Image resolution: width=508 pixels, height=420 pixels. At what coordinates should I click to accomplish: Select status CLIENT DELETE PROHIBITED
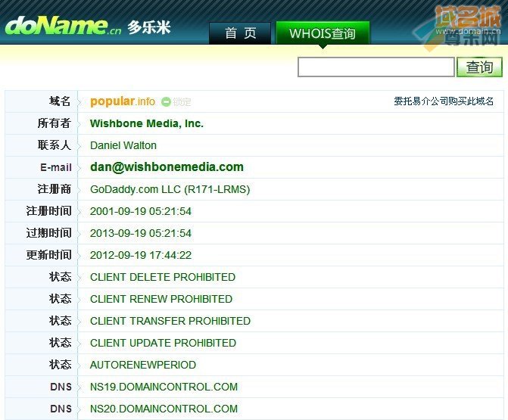click(163, 277)
